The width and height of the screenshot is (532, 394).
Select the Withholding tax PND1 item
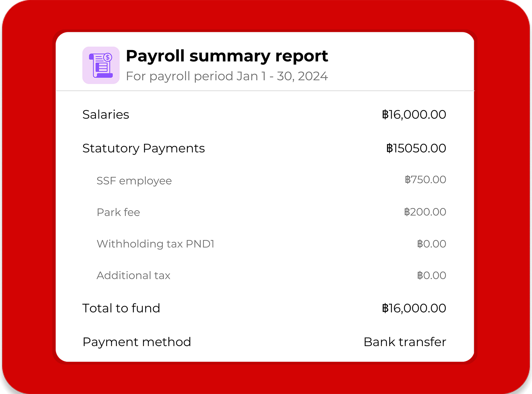(155, 244)
